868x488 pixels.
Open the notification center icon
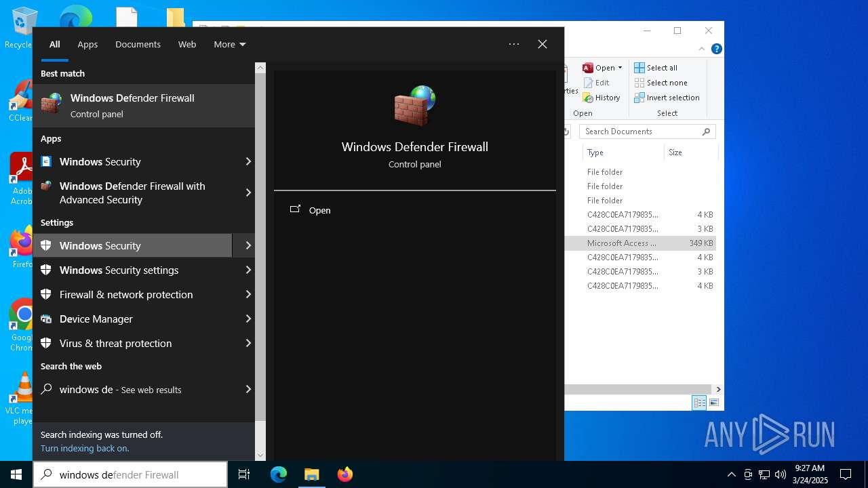coord(846,474)
